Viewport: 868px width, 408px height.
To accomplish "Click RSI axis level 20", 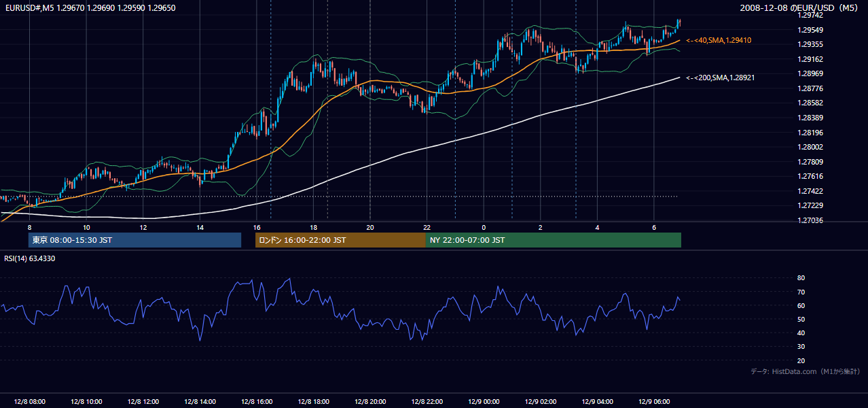I will (801, 360).
